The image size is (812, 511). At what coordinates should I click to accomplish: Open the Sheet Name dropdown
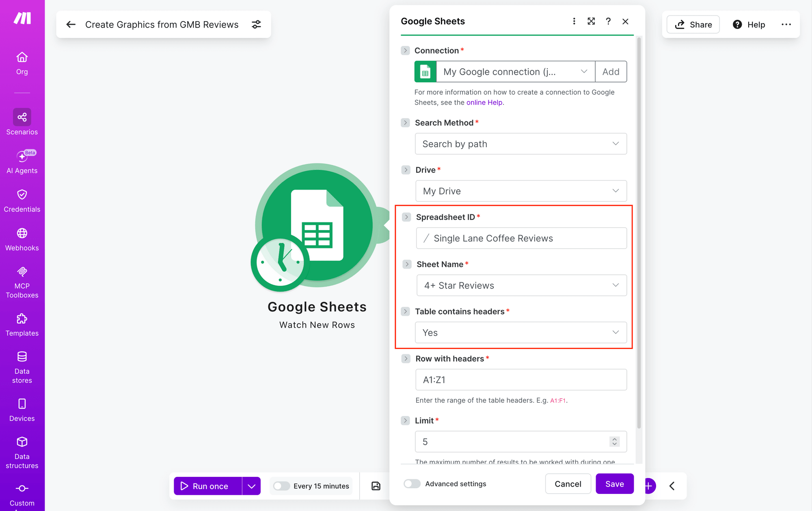pyautogui.click(x=522, y=285)
